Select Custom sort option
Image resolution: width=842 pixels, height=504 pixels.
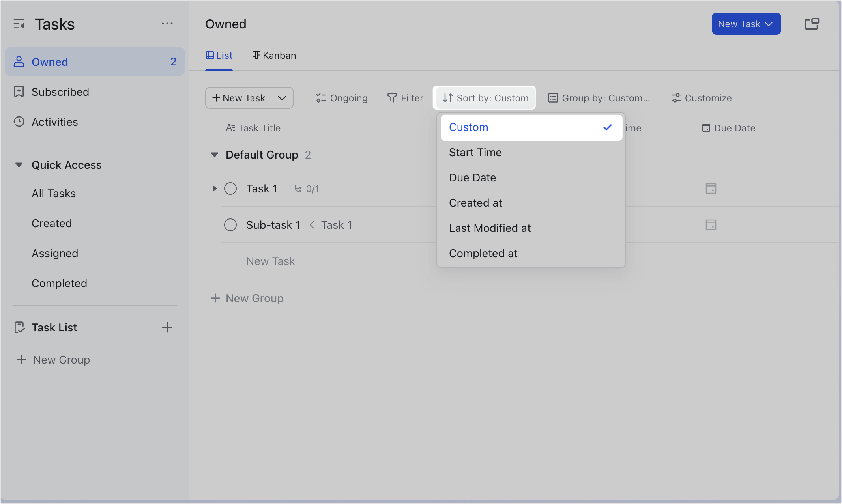531,127
